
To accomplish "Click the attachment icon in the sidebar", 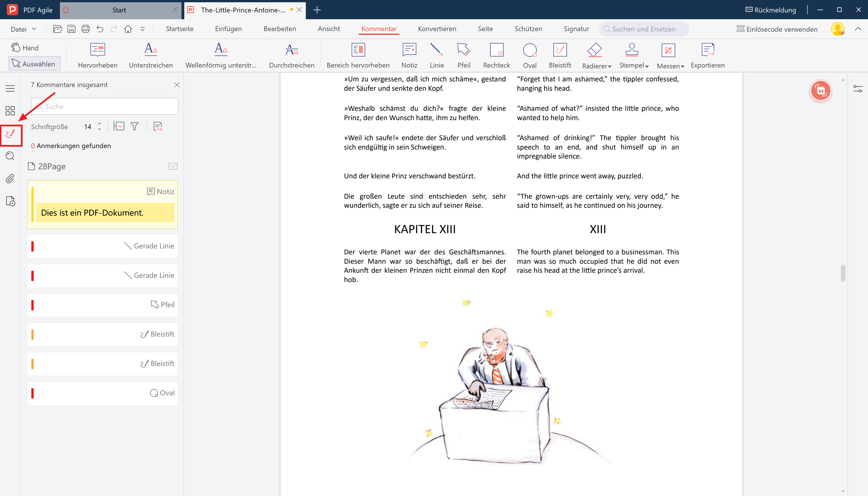I will [10, 179].
